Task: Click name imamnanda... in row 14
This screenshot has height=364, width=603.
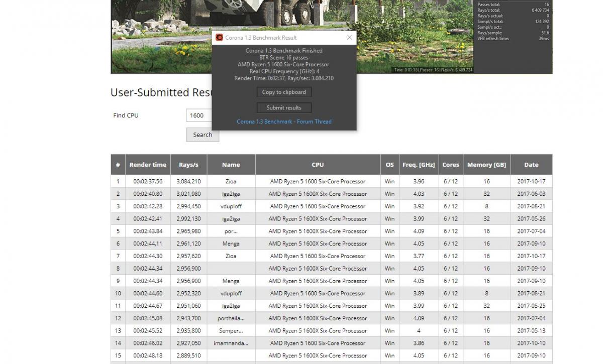Action: [x=231, y=343]
